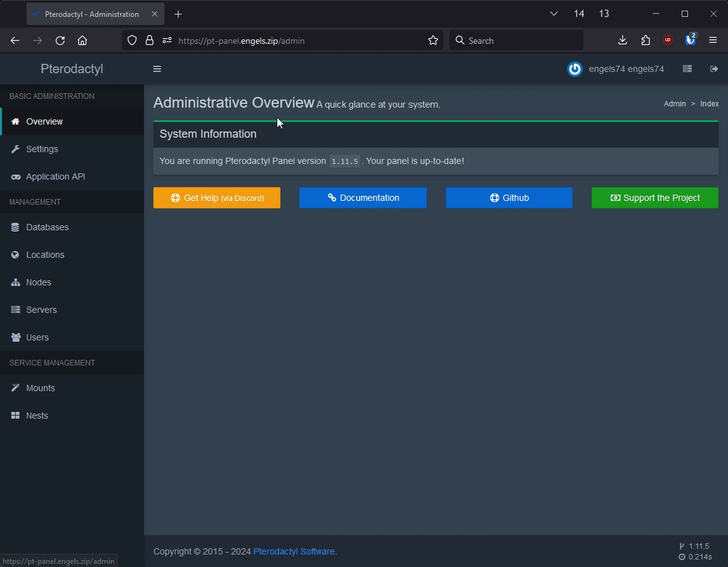Expand the list all tabs dropdown
Screen dimensions: 728x567
554,14
